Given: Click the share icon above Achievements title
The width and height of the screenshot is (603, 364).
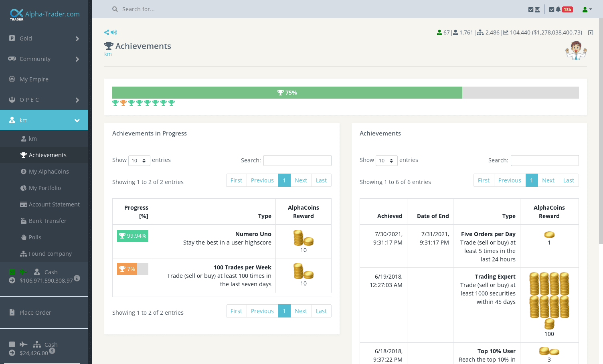Looking at the screenshot, I should click(x=107, y=32).
